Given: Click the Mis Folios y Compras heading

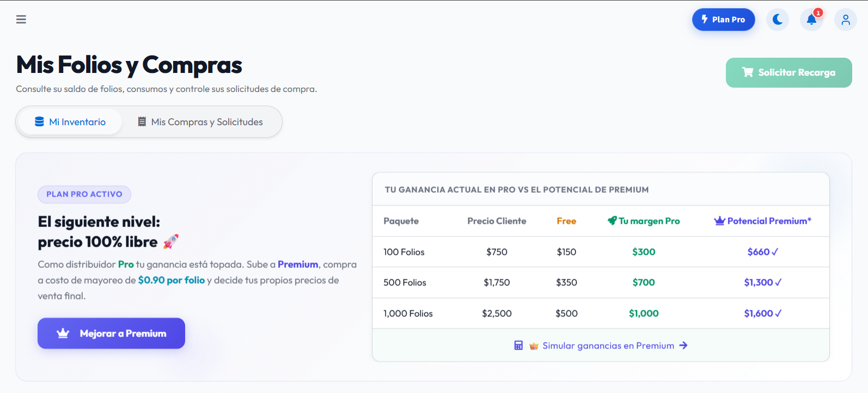Looking at the screenshot, I should tap(129, 65).
